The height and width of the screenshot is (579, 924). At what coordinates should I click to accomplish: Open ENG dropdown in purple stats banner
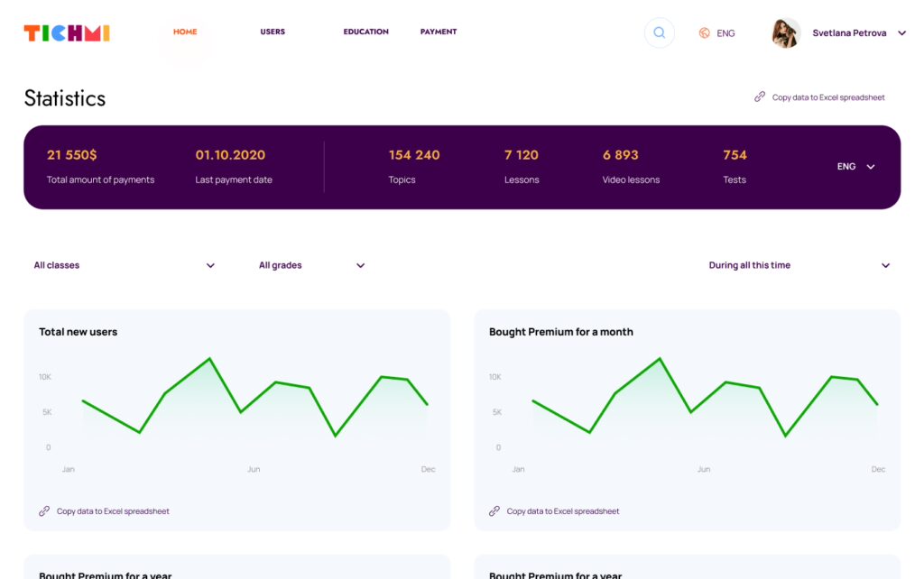point(855,167)
